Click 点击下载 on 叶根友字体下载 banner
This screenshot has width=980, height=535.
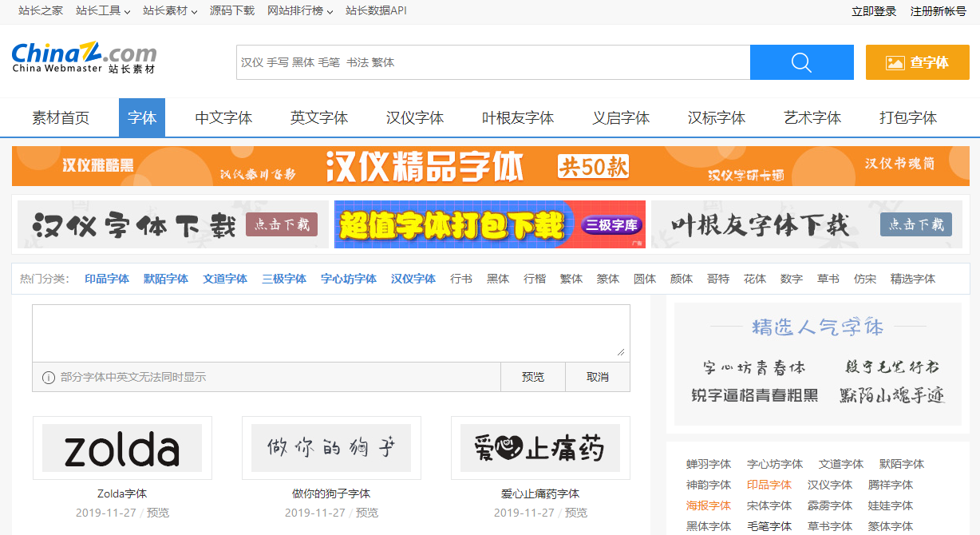coord(915,224)
